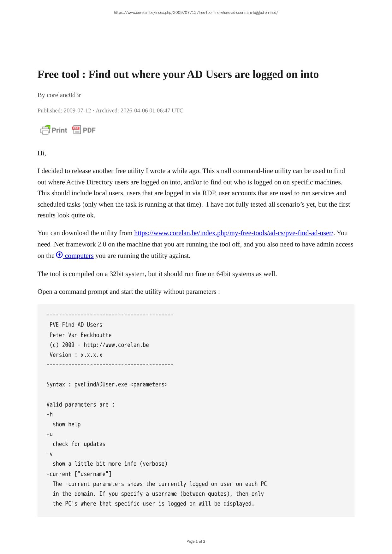Click the "Page 1 of 3" footer
Viewport: 392px width, 554px height.
(x=196, y=541)
